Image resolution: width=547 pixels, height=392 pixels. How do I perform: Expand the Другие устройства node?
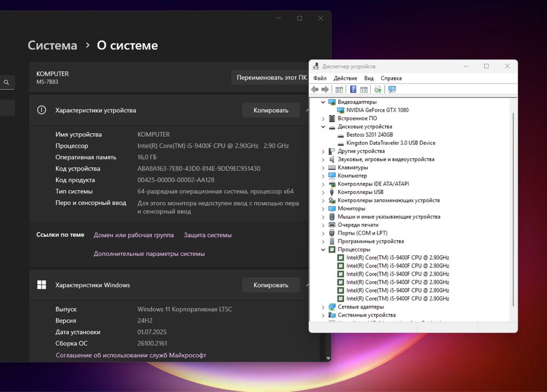point(323,151)
